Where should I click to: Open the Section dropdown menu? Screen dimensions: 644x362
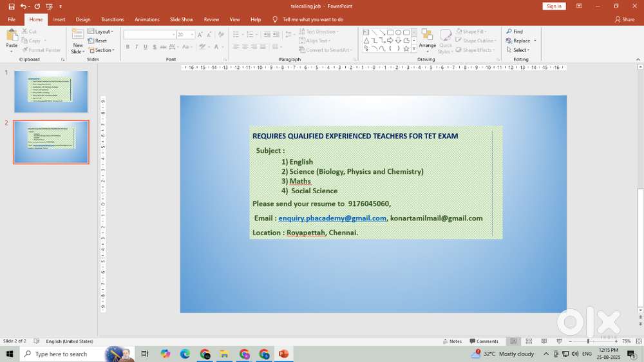100,50
